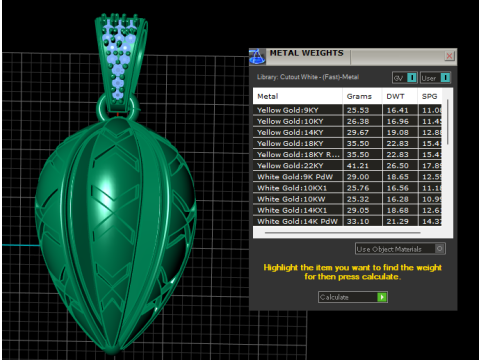Select the Yellow Gold:22KY row

click(347, 166)
